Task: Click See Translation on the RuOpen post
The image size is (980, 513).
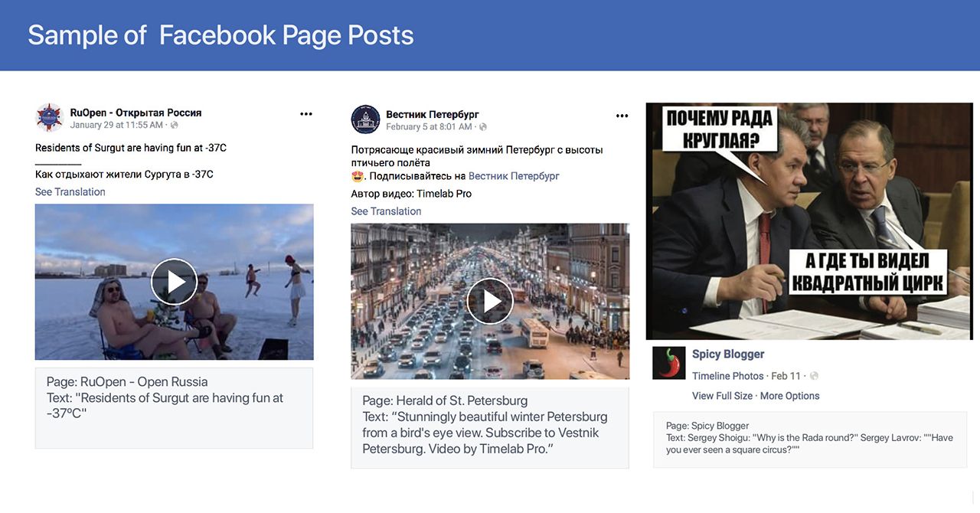Action: click(70, 192)
